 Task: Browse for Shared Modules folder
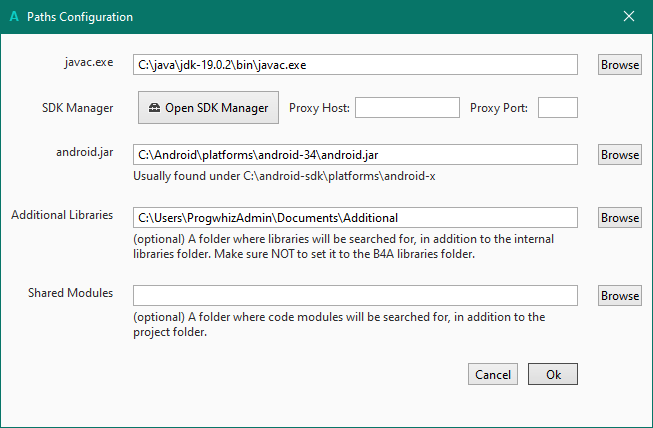(620, 295)
